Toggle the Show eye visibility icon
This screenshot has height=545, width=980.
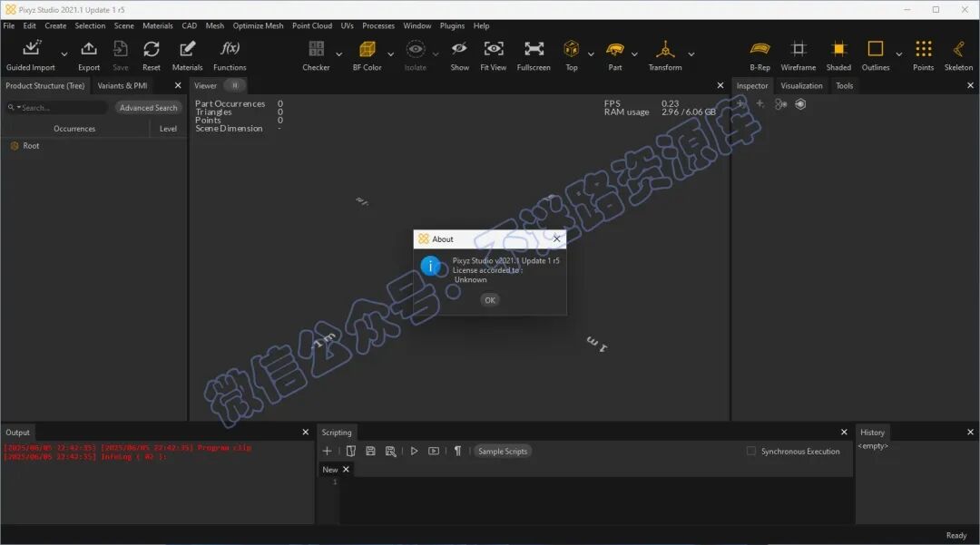pyautogui.click(x=459, y=49)
